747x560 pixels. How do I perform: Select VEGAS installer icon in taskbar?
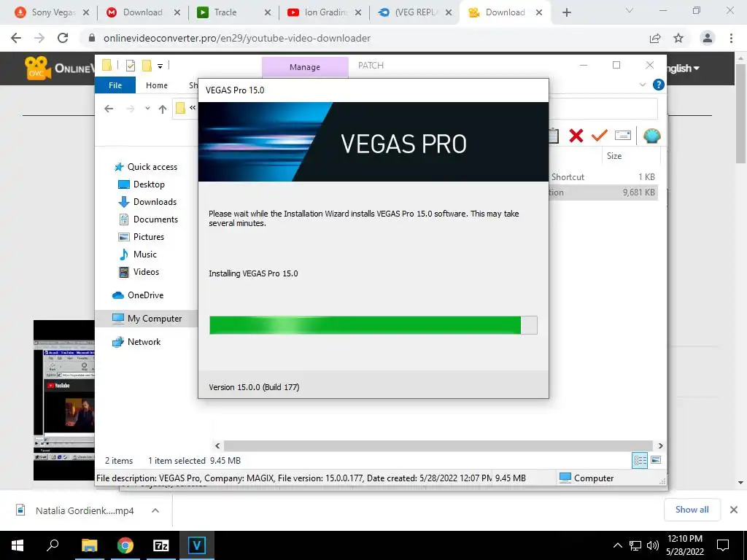tap(197, 545)
